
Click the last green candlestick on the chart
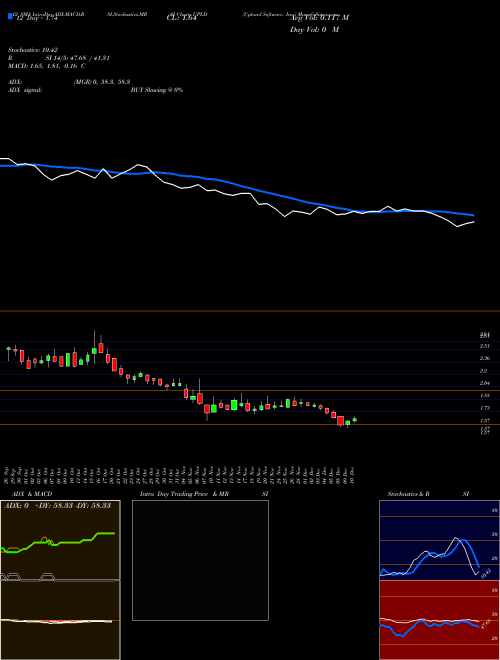354,419
